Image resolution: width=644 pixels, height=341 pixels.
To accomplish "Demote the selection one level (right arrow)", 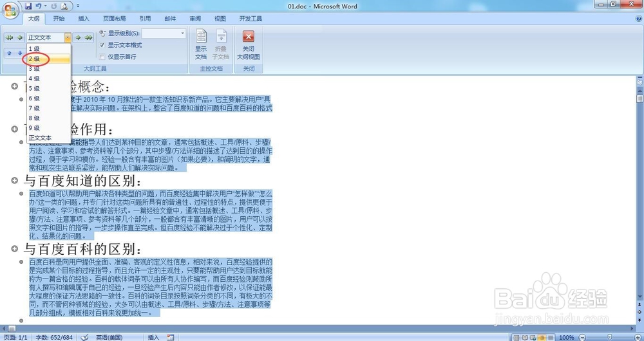I will [78, 37].
